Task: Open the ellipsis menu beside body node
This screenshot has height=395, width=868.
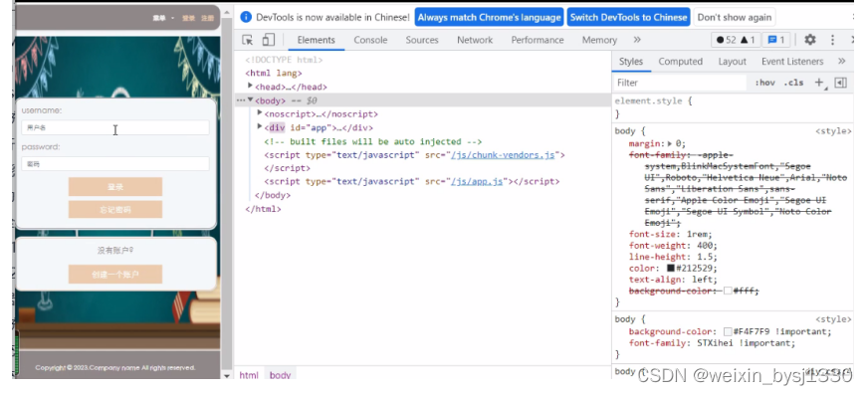Action: point(240,100)
